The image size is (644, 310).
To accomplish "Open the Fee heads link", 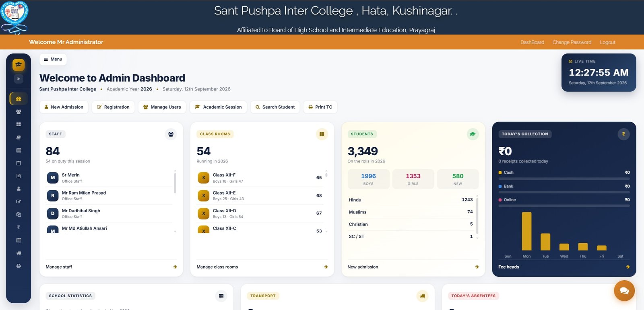I will [x=564, y=267].
